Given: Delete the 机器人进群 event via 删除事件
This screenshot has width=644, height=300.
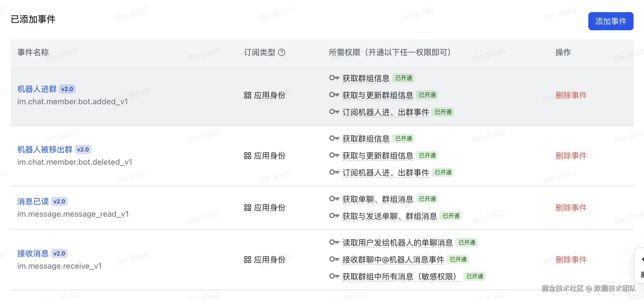Looking at the screenshot, I should point(571,95).
